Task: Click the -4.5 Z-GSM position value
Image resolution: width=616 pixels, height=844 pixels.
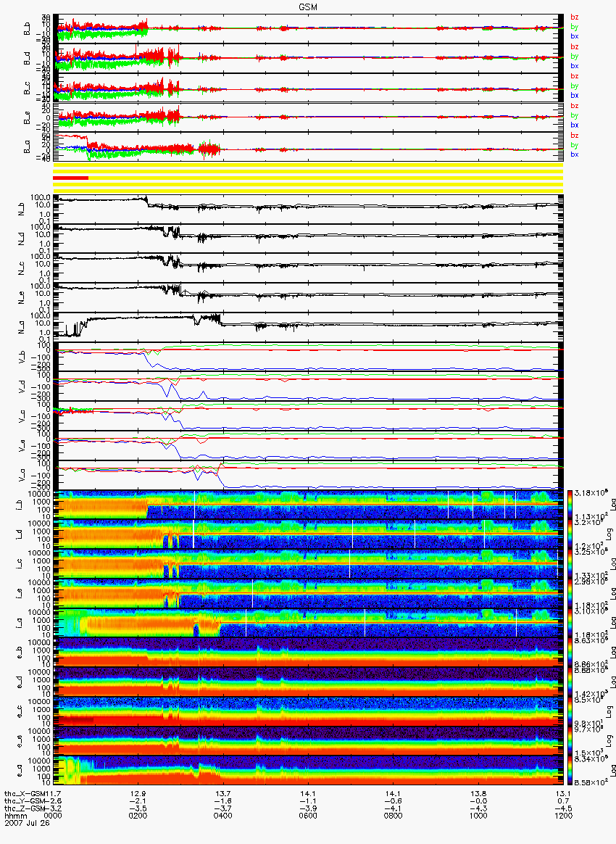Action: pyautogui.click(x=563, y=808)
